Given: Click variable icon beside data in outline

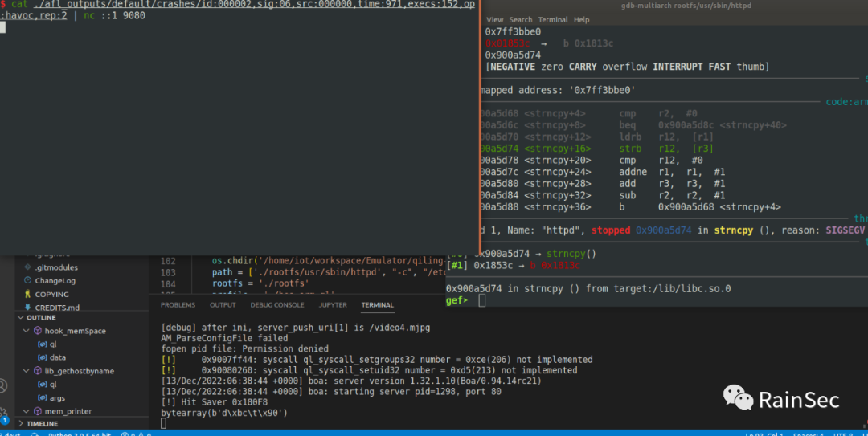Looking at the screenshot, I should click(42, 357).
